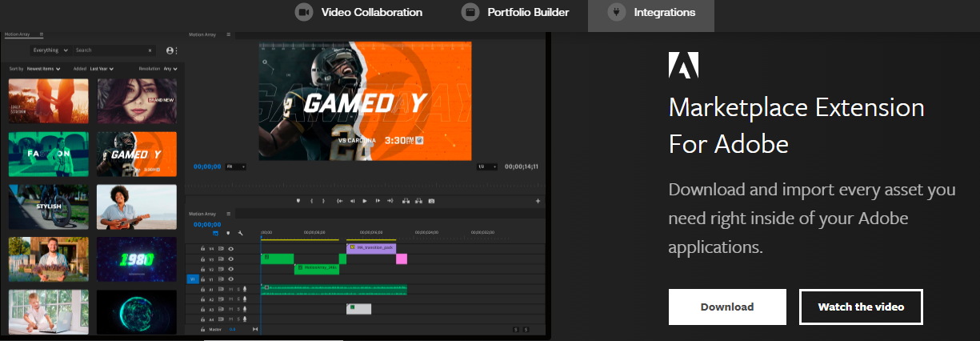Add a marker in program monitor

(x=298, y=201)
